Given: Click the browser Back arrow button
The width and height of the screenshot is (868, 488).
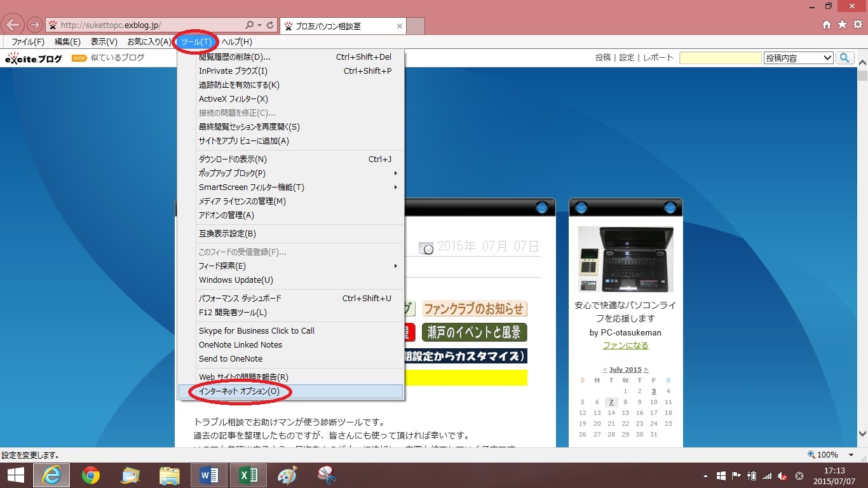Looking at the screenshot, I should [x=13, y=25].
